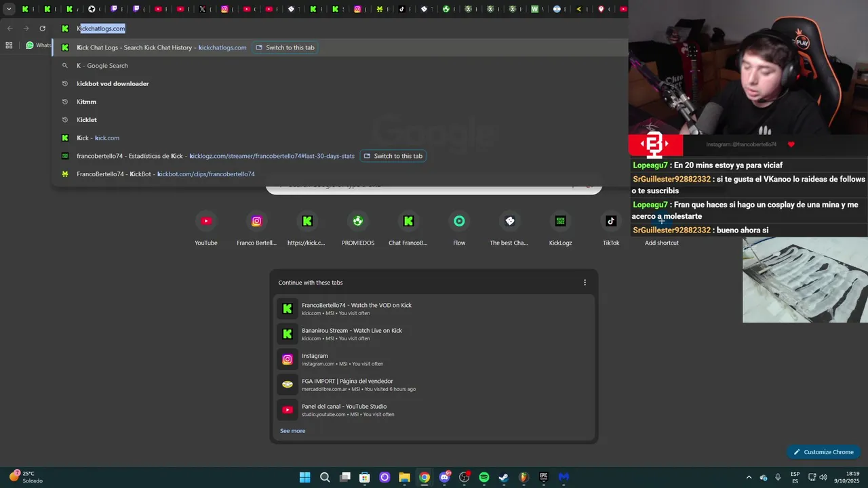The width and height of the screenshot is (868, 488).
Task: Click See more under recent tabs
Action: [x=292, y=431]
